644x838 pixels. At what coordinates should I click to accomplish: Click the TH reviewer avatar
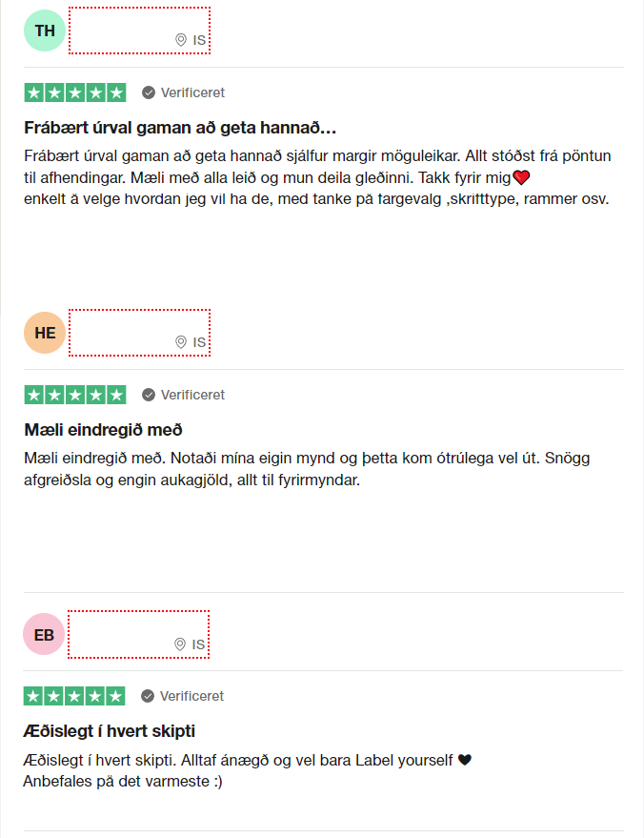(45, 31)
